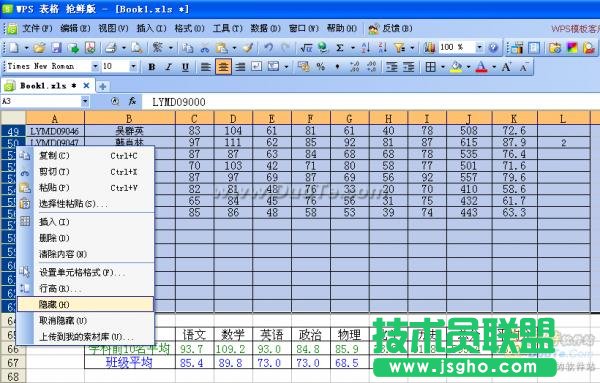Open the font color dropdown arrow
Image resolution: width=600 pixels, height=383 pixels.
pos(494,67)
